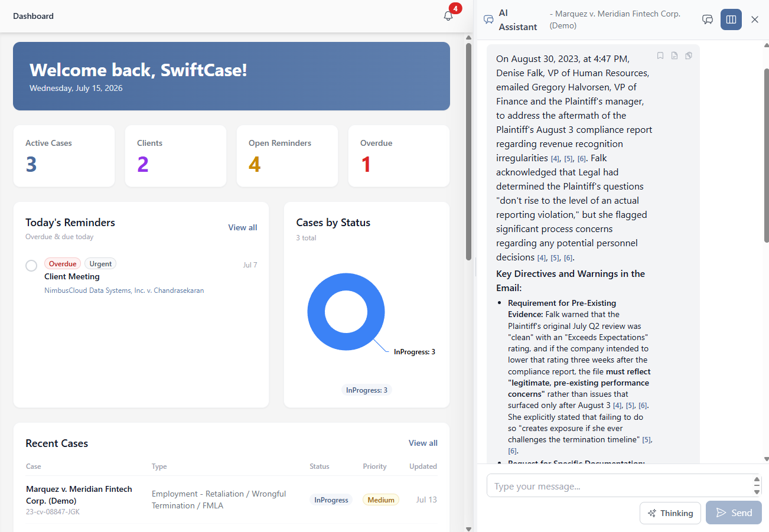The width and height of the screenshot is (769, 532).
Task: Click the AI Assistant chat bubble icon beside the title
Action: click(x=488, y=19)
